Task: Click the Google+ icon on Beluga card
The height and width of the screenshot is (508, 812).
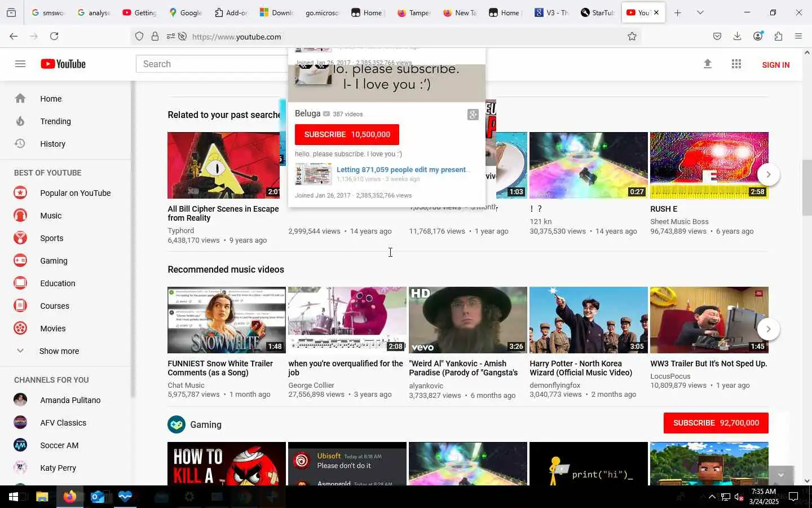Action: point(473,115)
